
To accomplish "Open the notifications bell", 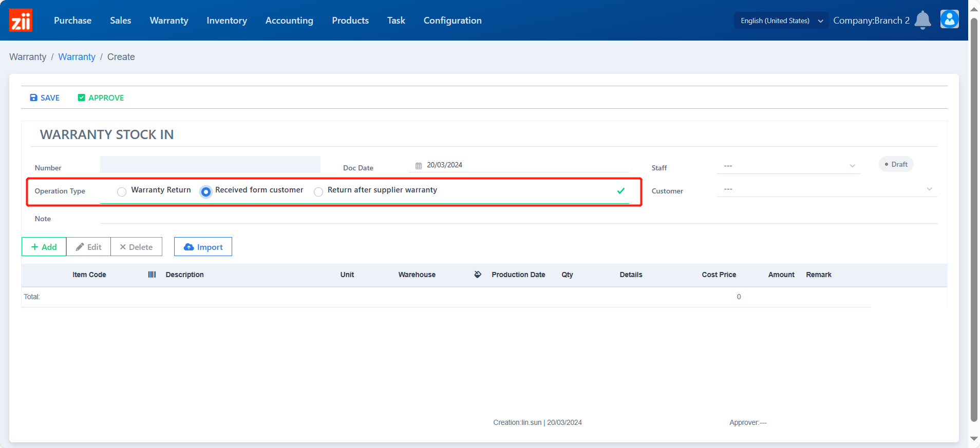I will point(922,20).
